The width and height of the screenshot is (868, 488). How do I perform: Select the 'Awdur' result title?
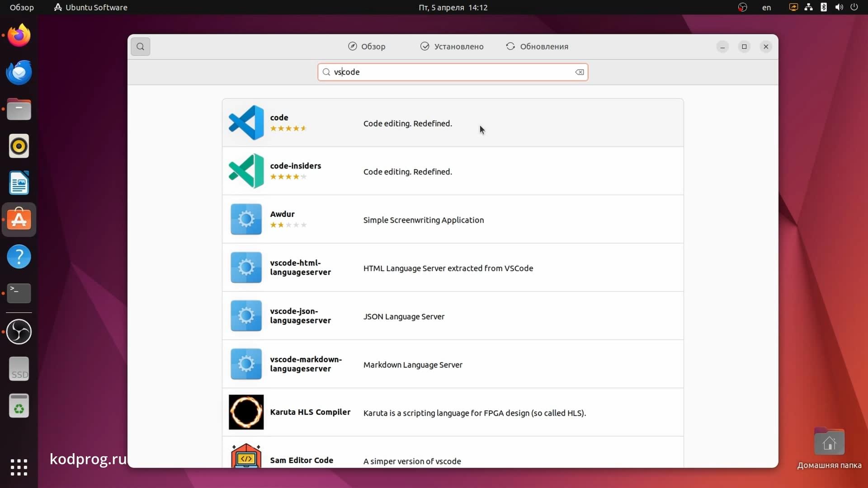pyautogui.click(x=282, y=214)
